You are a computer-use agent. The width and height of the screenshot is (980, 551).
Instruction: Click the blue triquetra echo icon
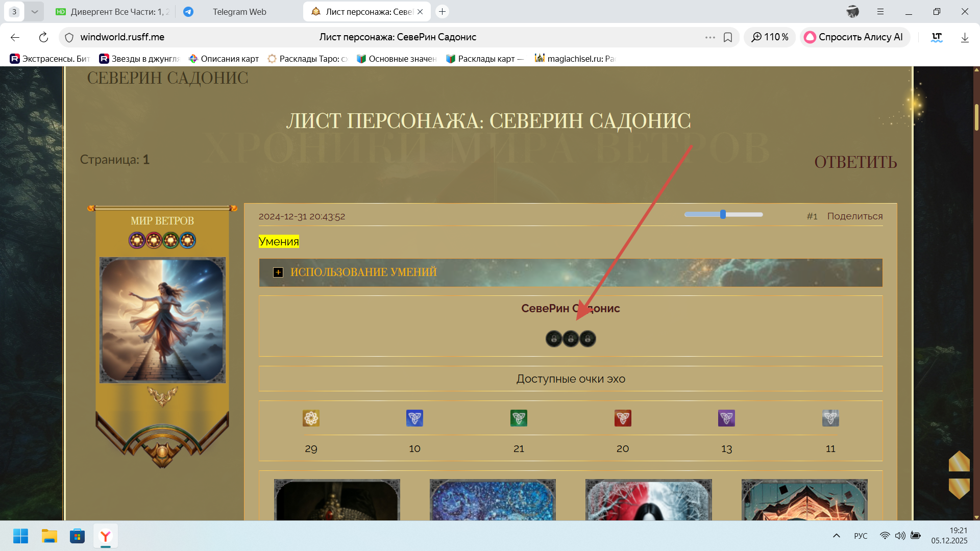pos(414,418)
